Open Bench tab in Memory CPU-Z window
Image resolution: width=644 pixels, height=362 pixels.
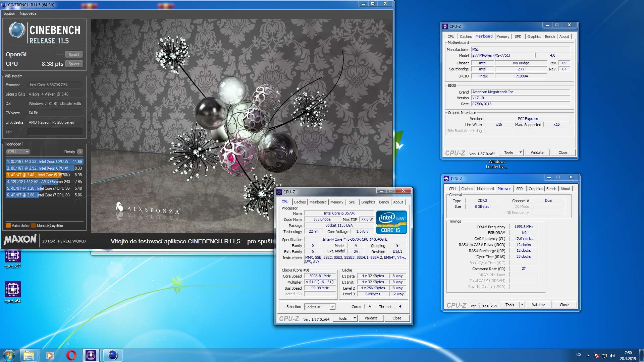click(551, 189)
